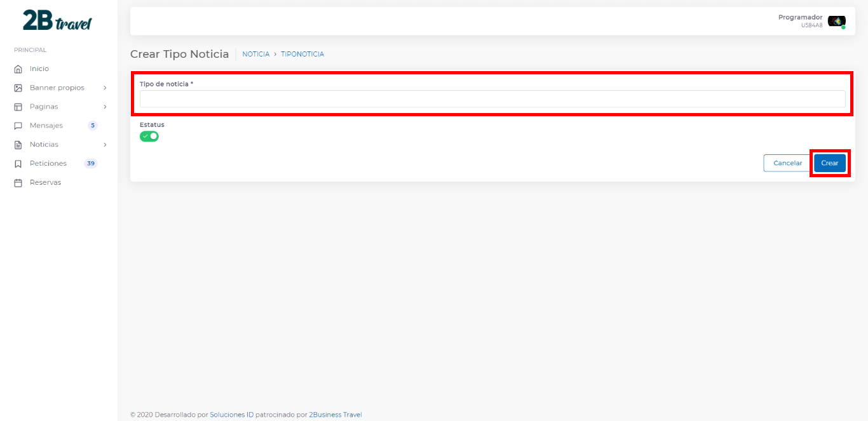Open the Noticias menu item
Screen dimensions: 868x421
(44, 145)
